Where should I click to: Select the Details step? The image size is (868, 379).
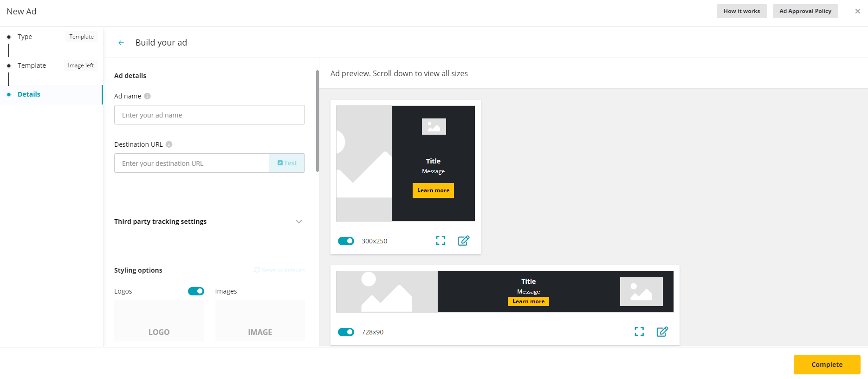click(x=29, y=94)
